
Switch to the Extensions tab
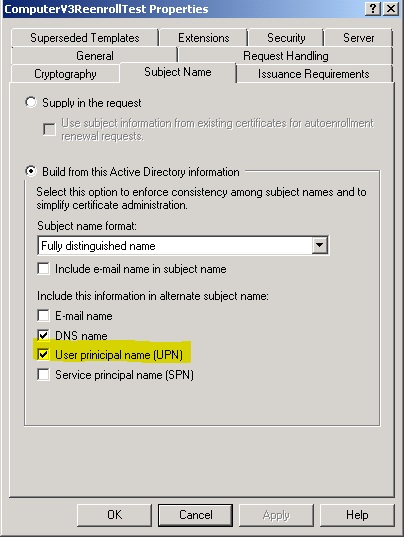click(204, 38)
